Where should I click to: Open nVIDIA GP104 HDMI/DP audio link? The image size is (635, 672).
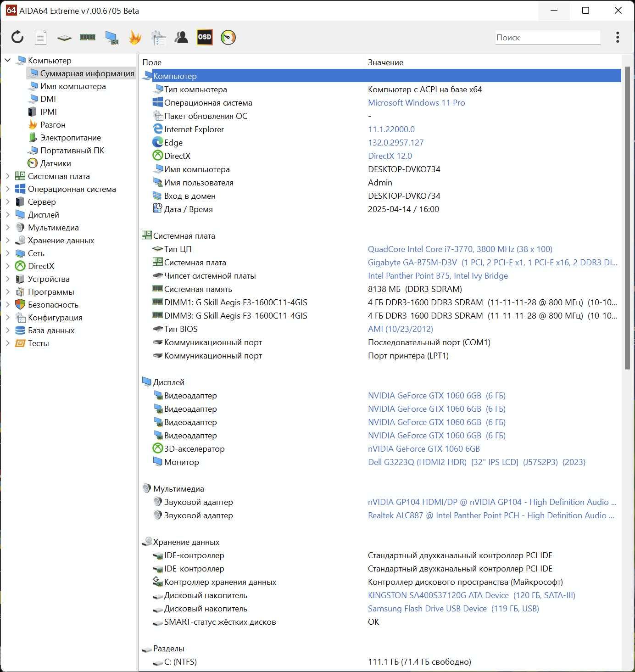point(492,502)
